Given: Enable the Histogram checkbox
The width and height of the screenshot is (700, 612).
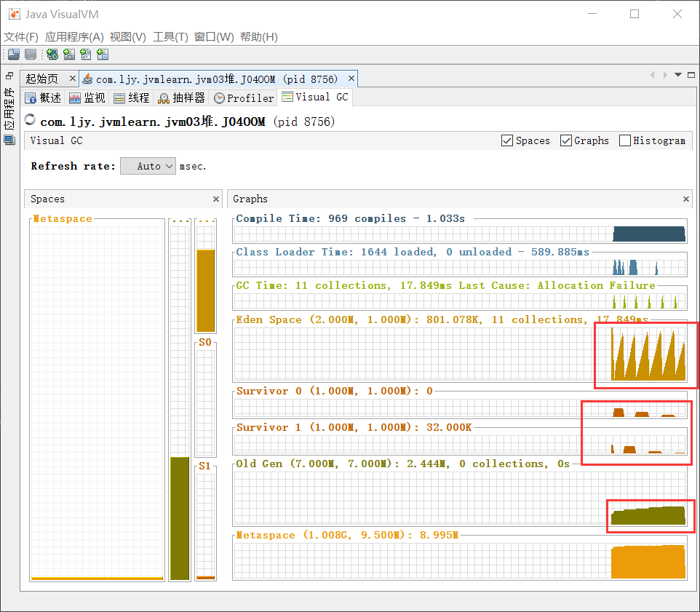Looking at the screenshot, I should tap(625, 140).
